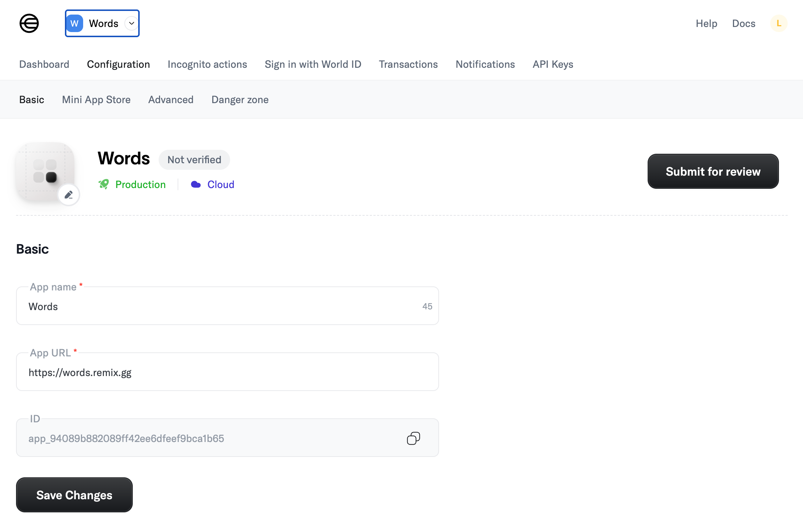The image size is (803, 532).
Task: Click the Production rocket icon
Action: click(x=104, y=184)
